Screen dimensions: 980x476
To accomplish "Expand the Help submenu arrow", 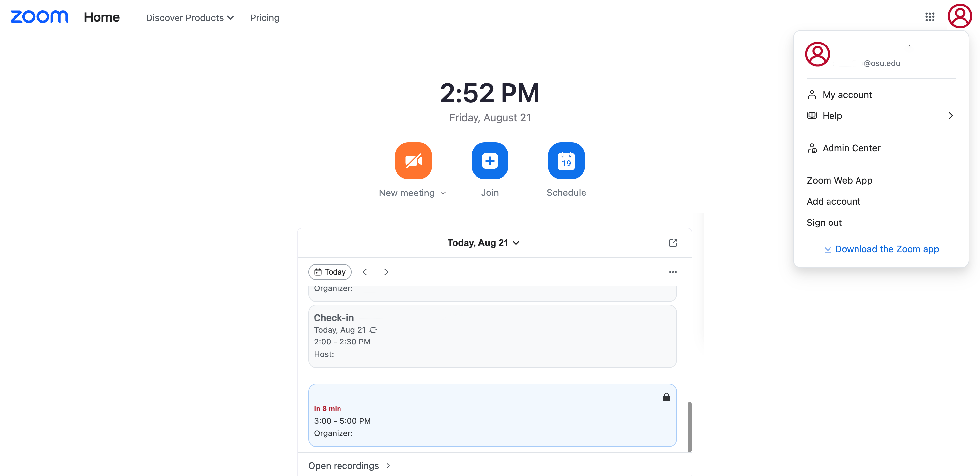I will click(x=950, y=116).
